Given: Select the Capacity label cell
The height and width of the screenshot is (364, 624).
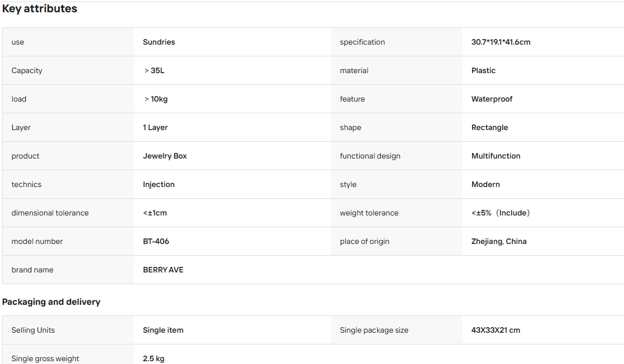Looking at the screenshot, I should pyautogui.click(x=68, y=70).
